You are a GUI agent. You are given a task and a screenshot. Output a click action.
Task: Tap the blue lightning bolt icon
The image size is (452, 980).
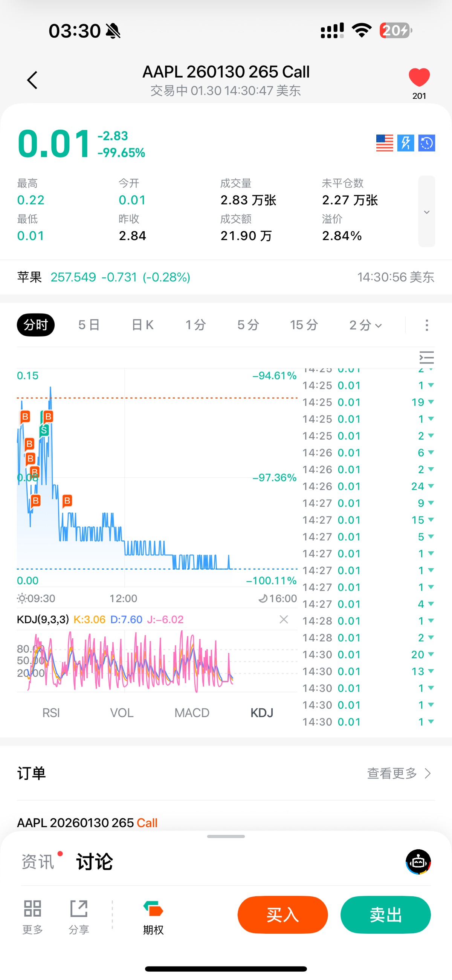click(406, 143)
